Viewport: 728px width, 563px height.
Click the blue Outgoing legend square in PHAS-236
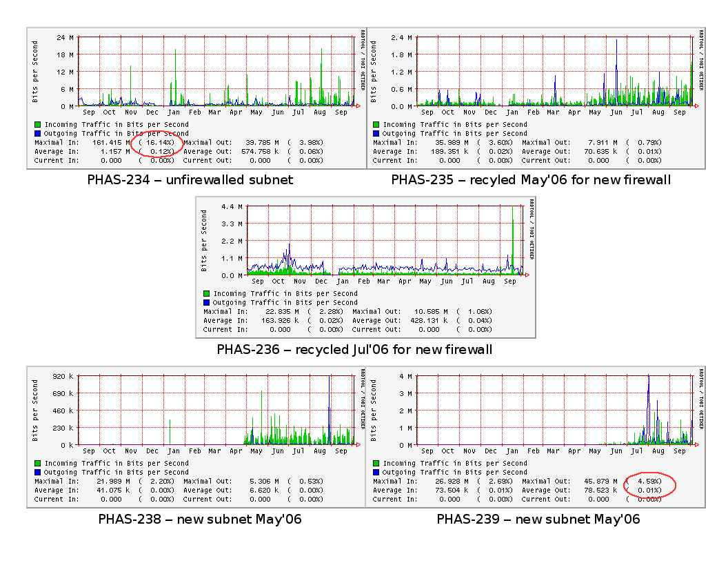[x=206, y=303]
